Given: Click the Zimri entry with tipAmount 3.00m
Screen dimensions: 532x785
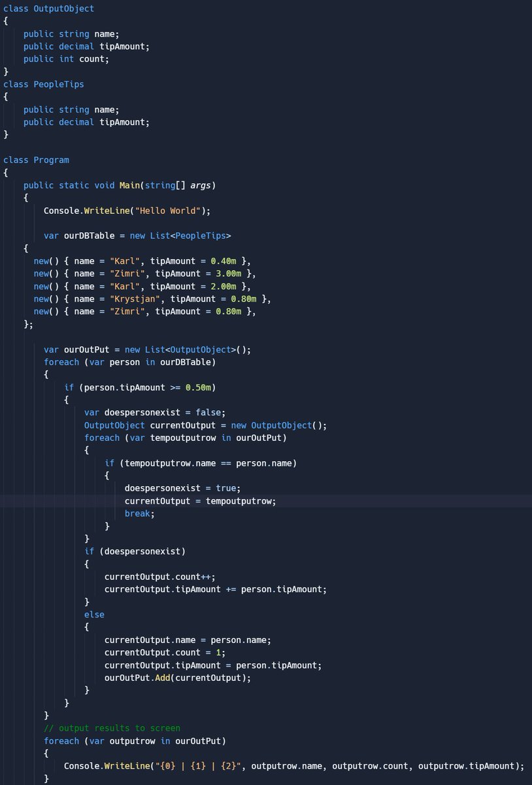Looking at the screenshot, I should point(145,273).
